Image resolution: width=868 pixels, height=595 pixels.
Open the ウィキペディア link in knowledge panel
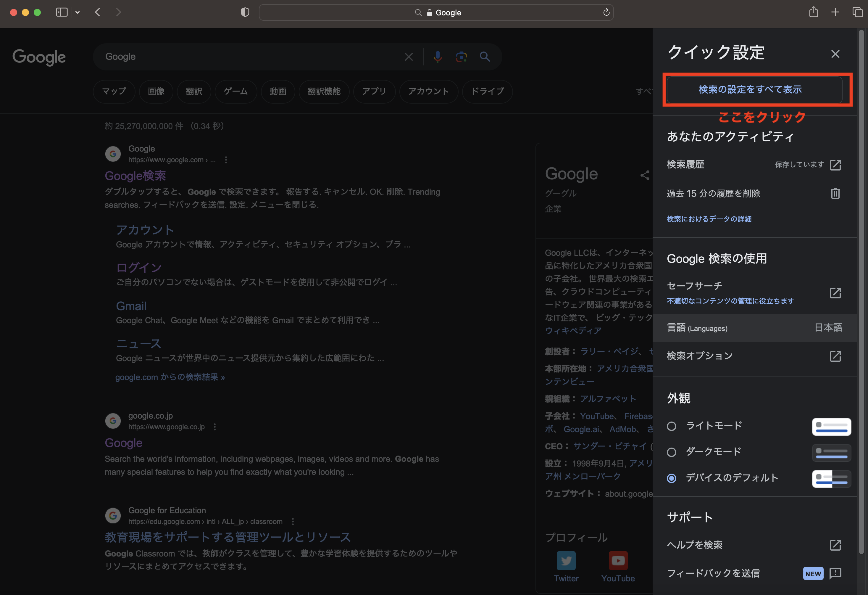(x=573, y=330)
